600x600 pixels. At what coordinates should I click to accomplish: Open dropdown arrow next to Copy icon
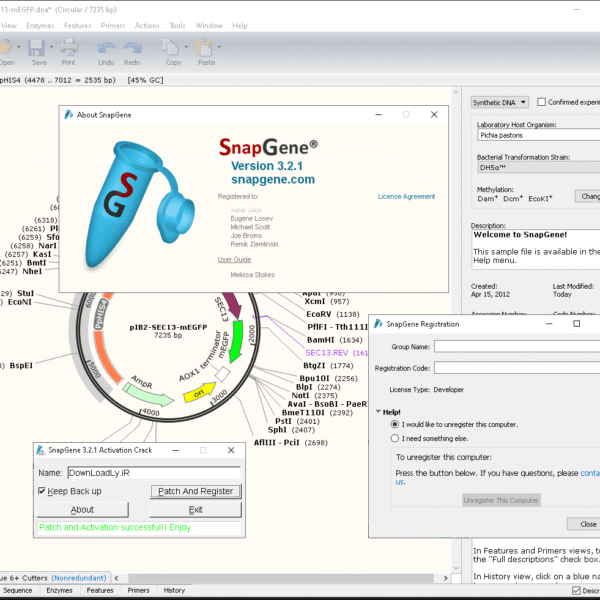(x=186, y=47)
